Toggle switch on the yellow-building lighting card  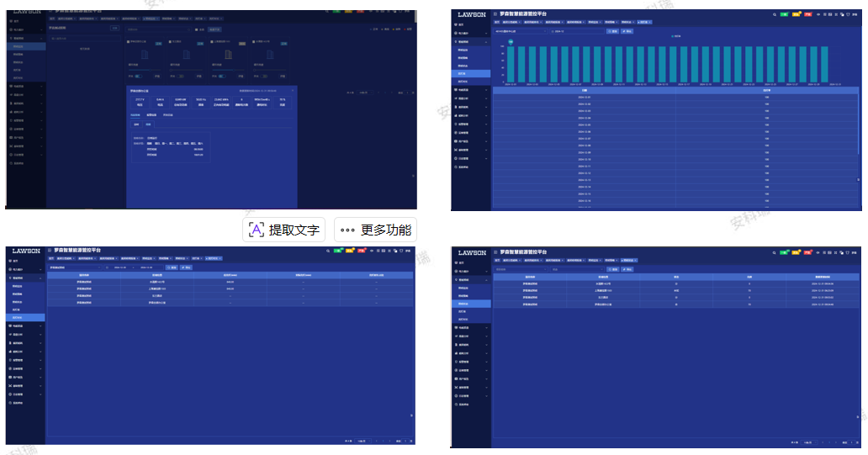tap(222, 77)
